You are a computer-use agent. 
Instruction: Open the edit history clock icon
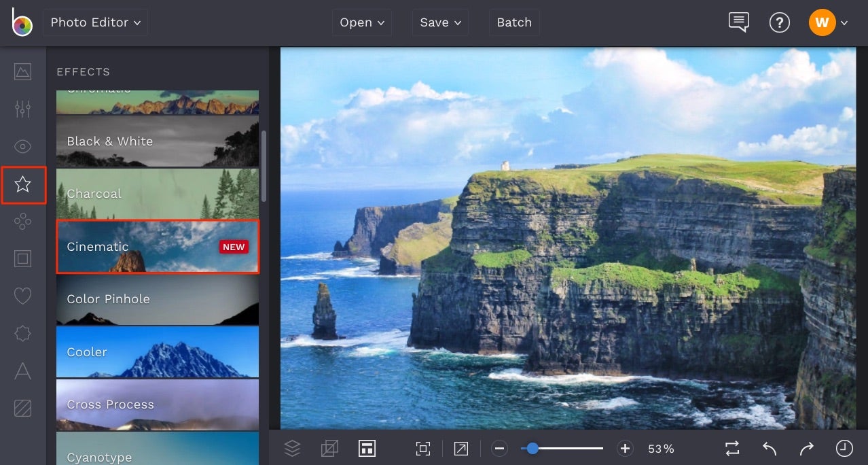844,448
